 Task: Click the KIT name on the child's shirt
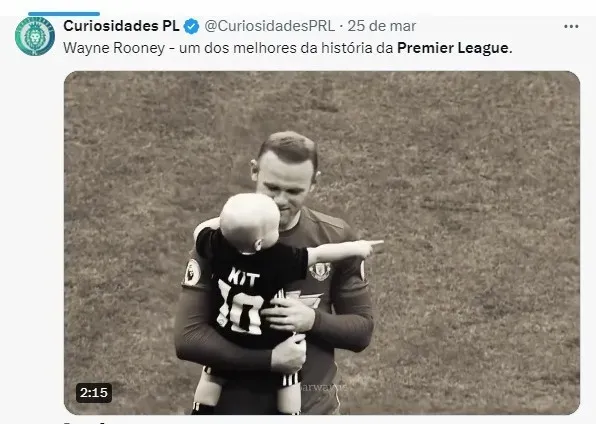(x=243, y=276)
